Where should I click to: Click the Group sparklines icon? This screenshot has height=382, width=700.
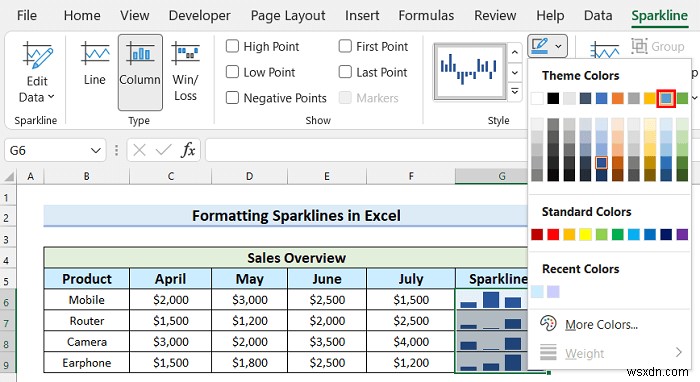point(639,46)
